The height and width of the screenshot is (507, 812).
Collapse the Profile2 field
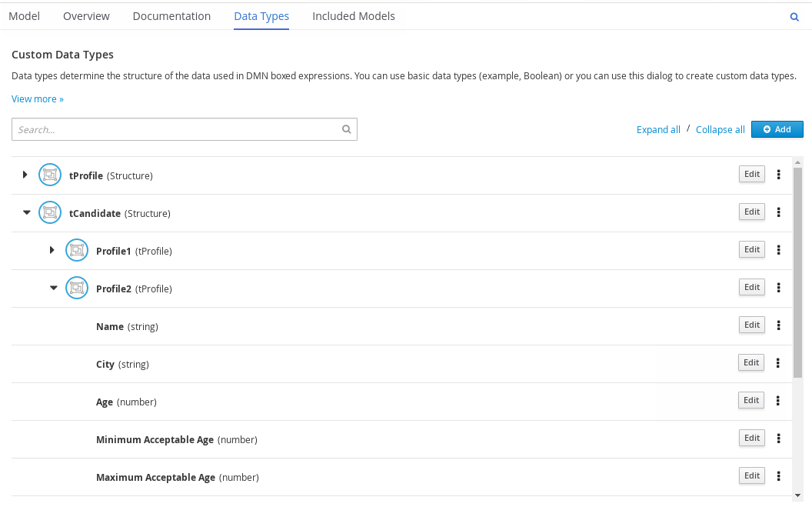pyautogui.click(x=53, y=289)
